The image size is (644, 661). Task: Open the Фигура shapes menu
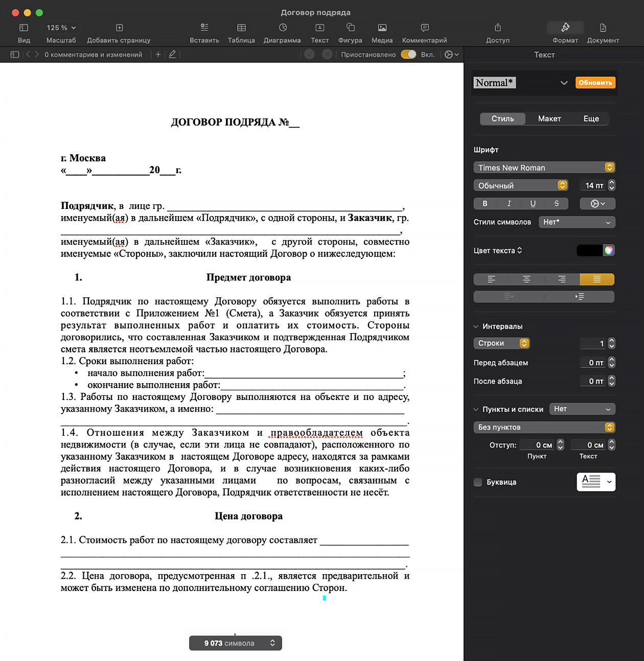tap(351, 28)
